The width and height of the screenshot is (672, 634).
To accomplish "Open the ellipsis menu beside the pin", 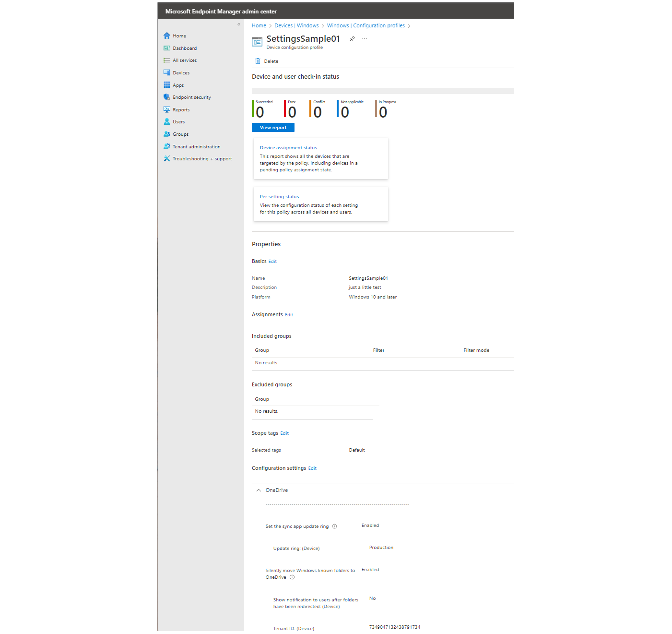I will (364, 38).
